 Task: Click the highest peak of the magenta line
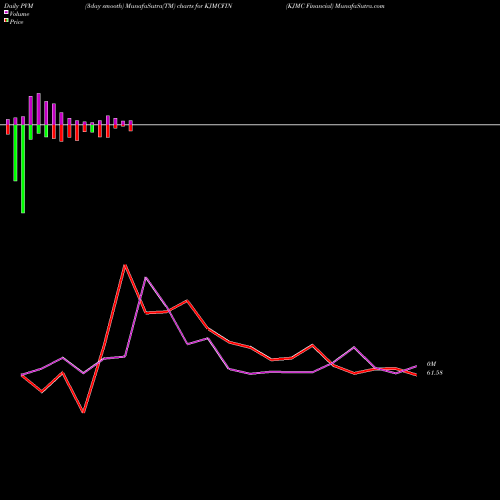tap(146, 278)
